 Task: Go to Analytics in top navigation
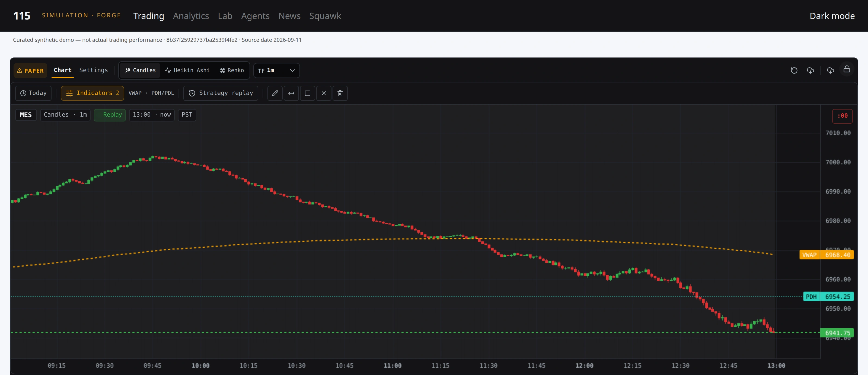191,16
